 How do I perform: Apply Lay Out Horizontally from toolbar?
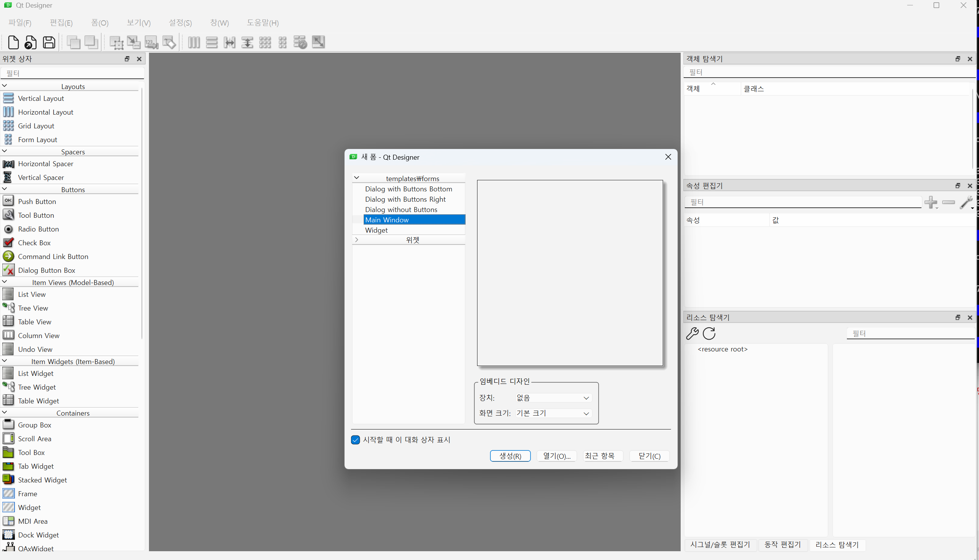tap(194, 42)
